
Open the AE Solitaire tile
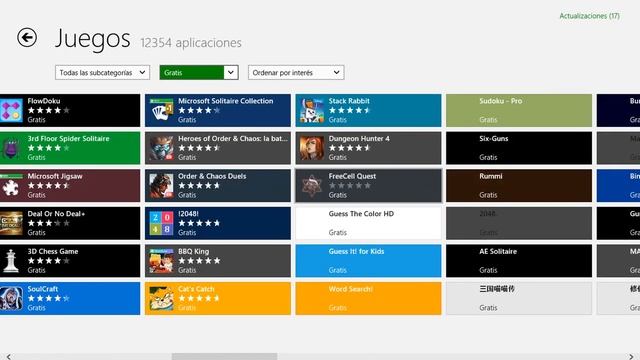point(519,260)
